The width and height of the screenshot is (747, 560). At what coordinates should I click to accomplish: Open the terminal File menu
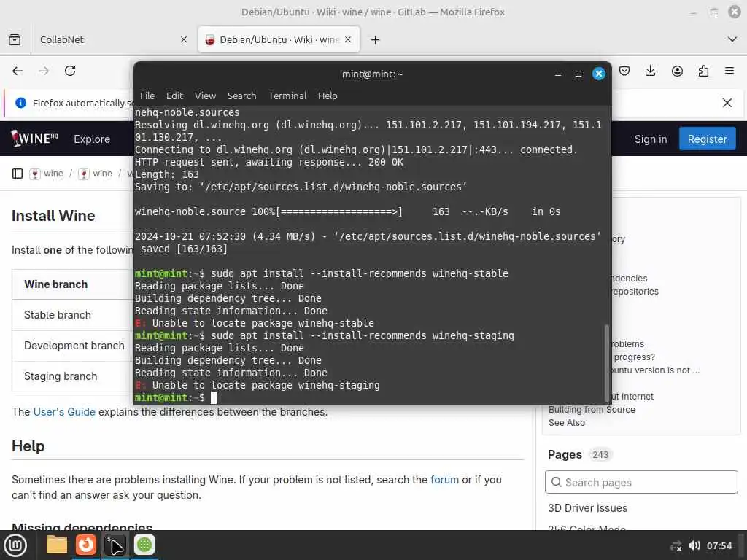[x=147, y=96]
